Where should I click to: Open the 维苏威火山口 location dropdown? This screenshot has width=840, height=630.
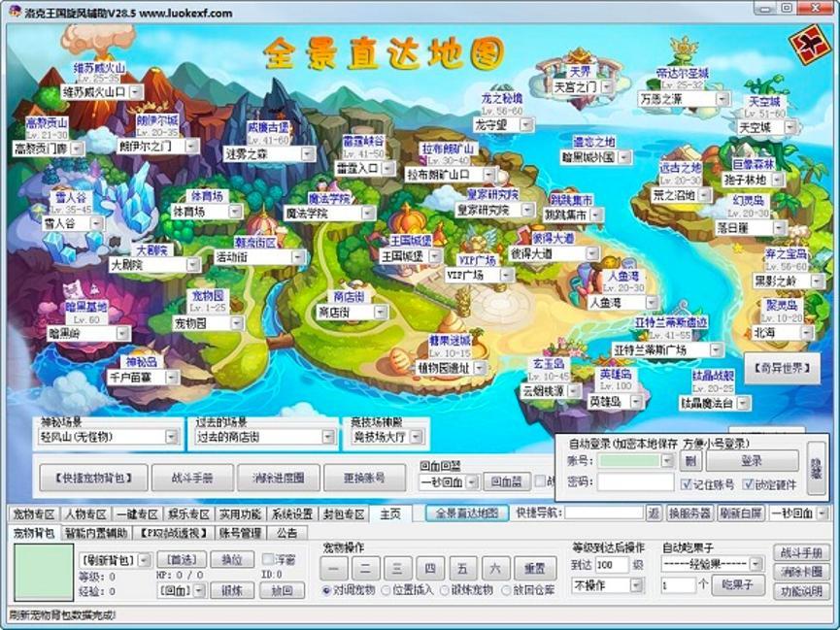pos(136,91)
